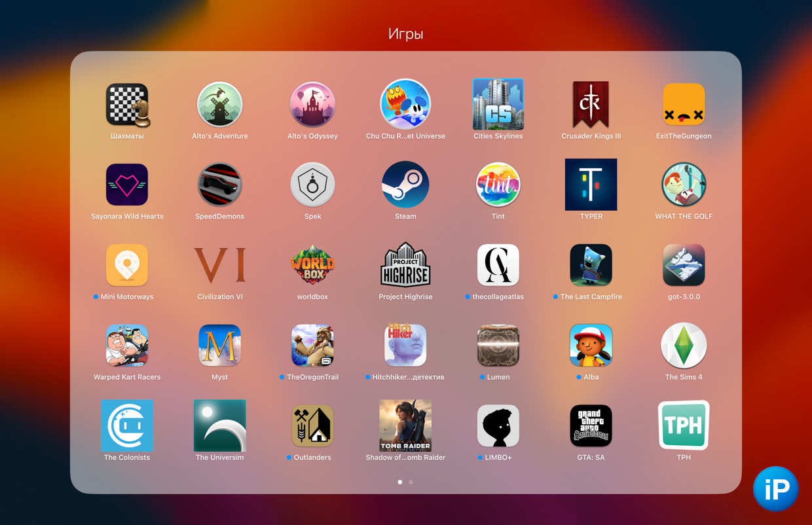Screen dimensions: 812x525
Task: Launch TYPER
Action: pos(591,185)
